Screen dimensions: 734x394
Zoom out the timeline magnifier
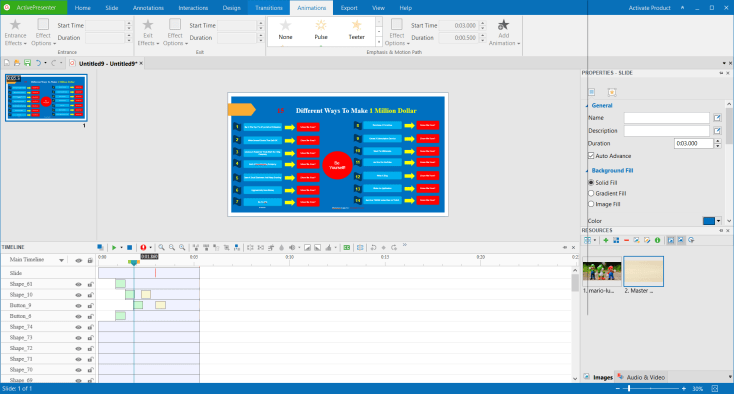coord(172,248)
